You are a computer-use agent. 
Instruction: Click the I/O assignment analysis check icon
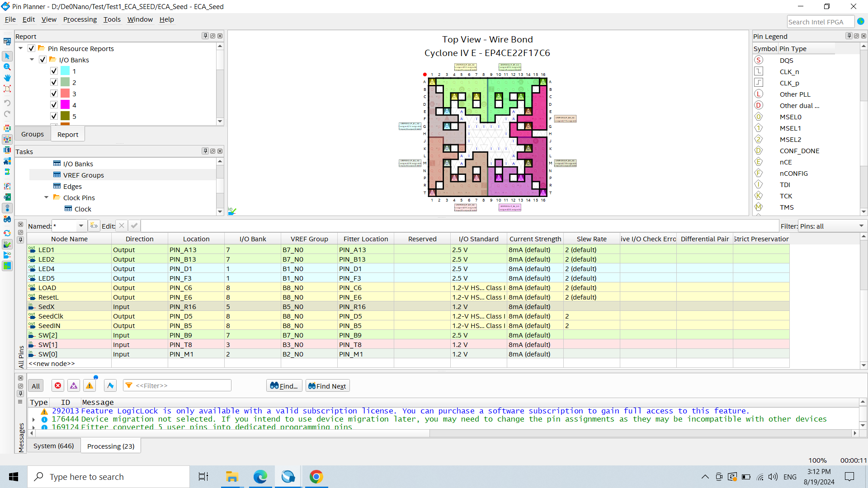coord(7,244)
